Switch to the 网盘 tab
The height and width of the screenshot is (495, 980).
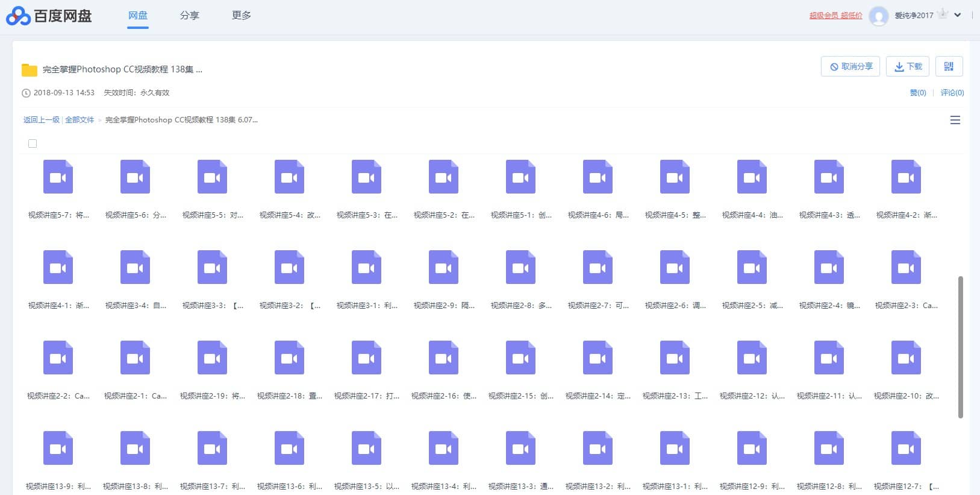click(138, 15)
